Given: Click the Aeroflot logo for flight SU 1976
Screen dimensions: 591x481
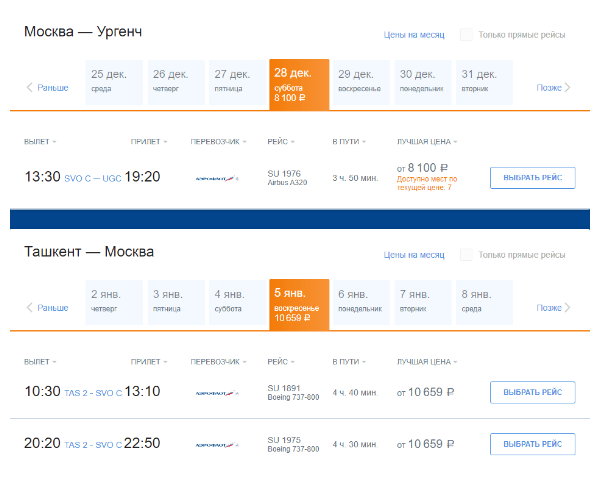Looking at the screenshot, I should (217, 178).
